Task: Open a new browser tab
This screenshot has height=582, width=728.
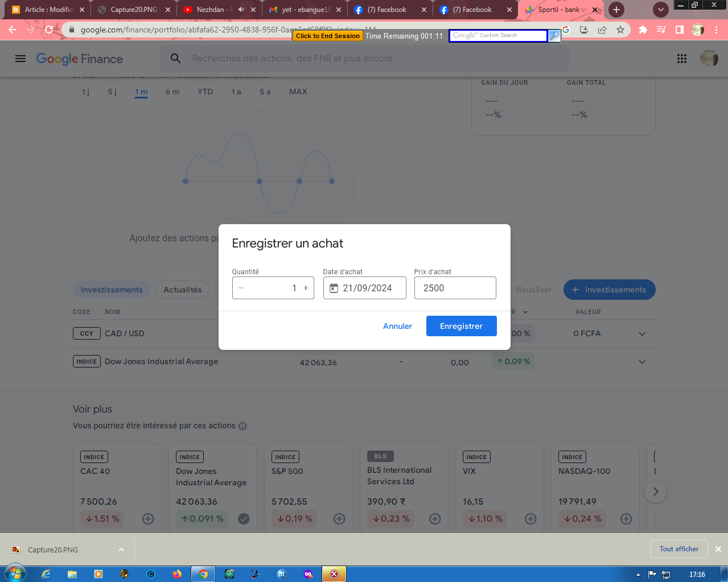Action: point(616,10)
